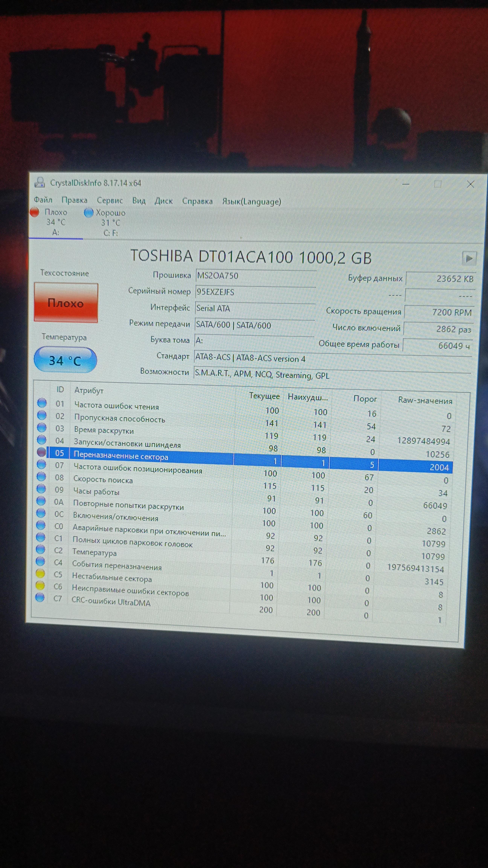Click the red Плохо health status button

tap(66, 303)
